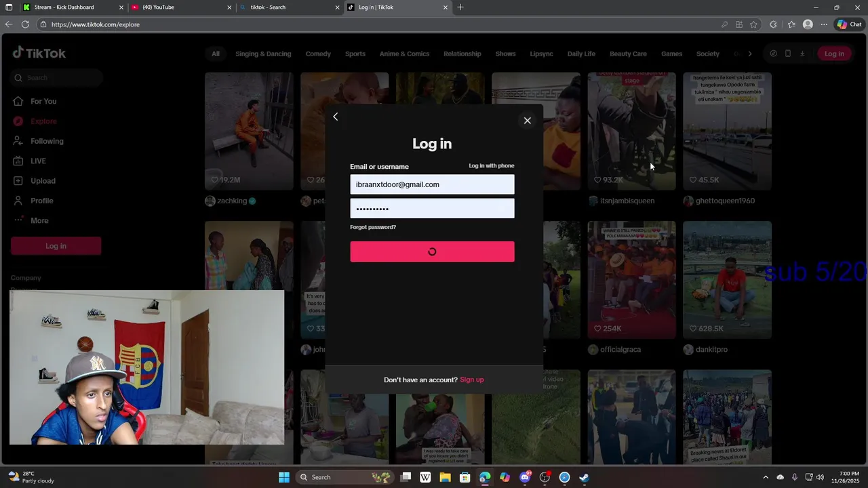Click the top-right Log in button
The height and width of the screenshot is (488, 868).
(x=834, y=54)
